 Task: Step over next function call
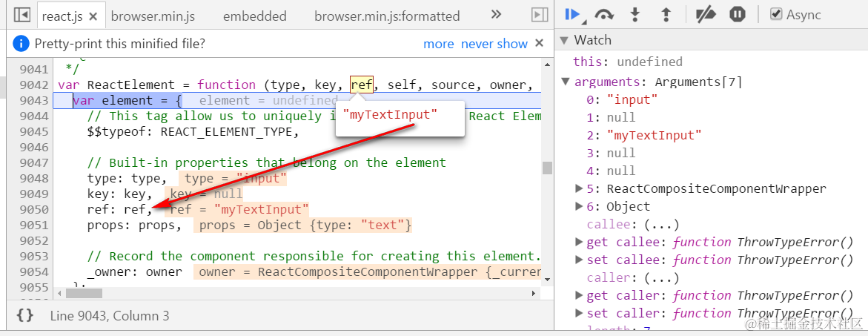[x=604, y=14]
